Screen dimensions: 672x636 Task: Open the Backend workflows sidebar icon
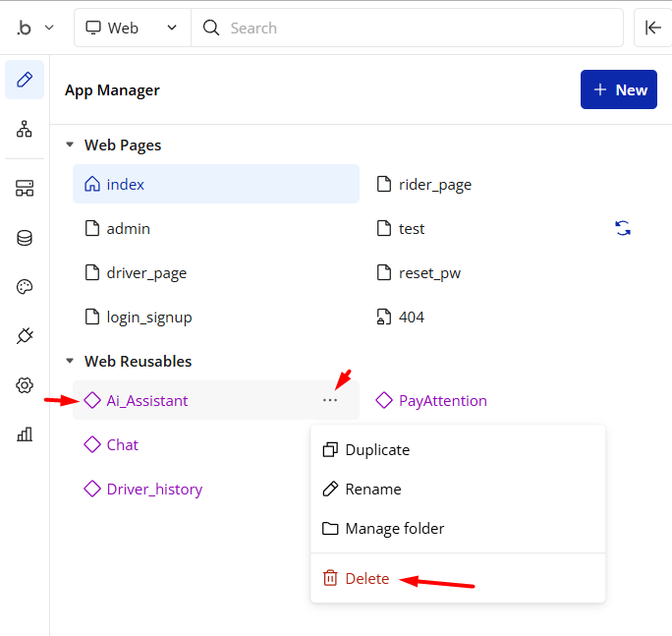(x=25, y=189)
